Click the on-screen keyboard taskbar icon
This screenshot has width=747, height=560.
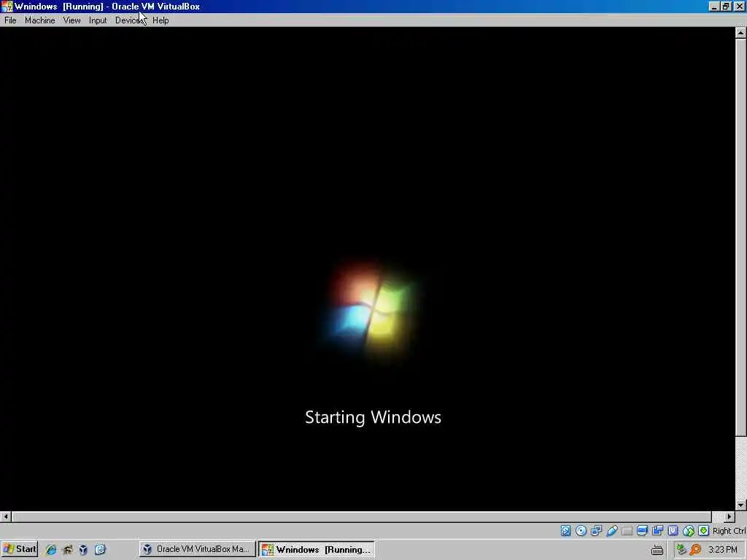pyautogui.click(x=657, y=550)
